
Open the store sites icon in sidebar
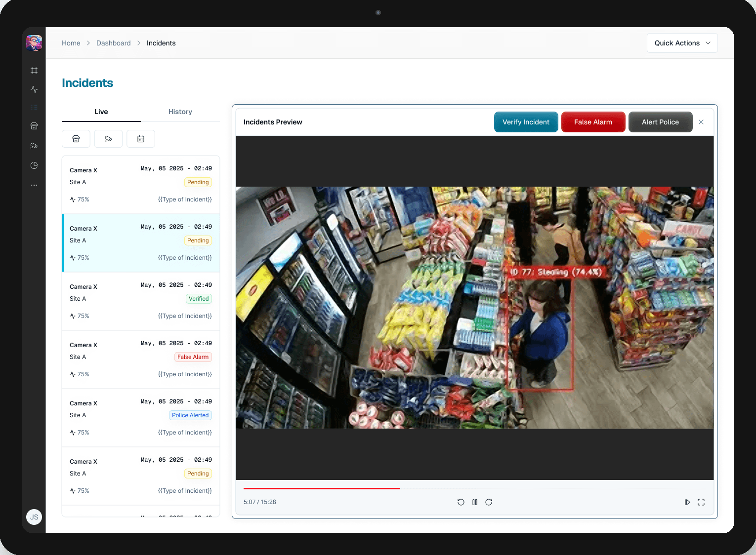click(34, 126)
